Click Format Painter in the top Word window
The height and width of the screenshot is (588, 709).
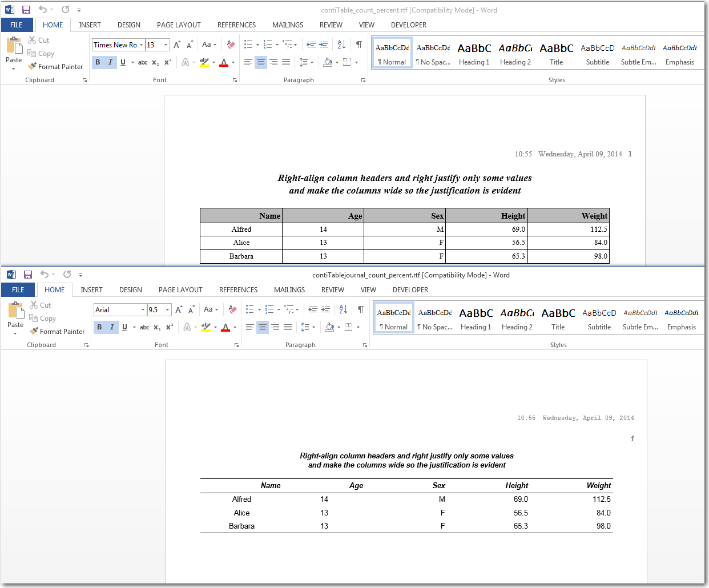(x=55, y=67)
